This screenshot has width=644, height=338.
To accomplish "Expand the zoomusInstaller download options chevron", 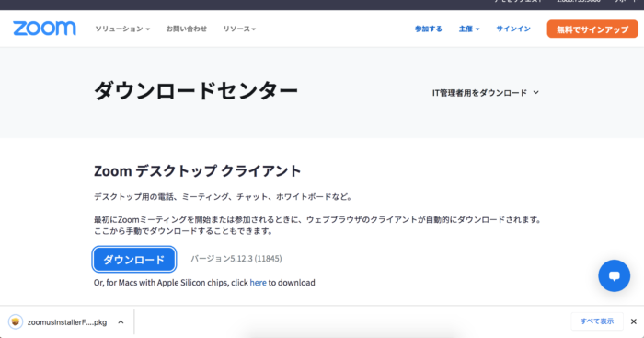I will click(x=121, y=322).
